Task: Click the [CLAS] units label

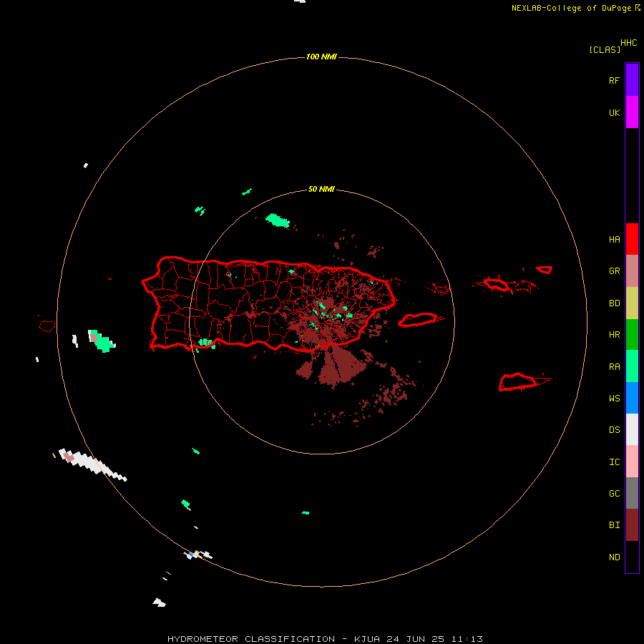Action: pos(605,49)
